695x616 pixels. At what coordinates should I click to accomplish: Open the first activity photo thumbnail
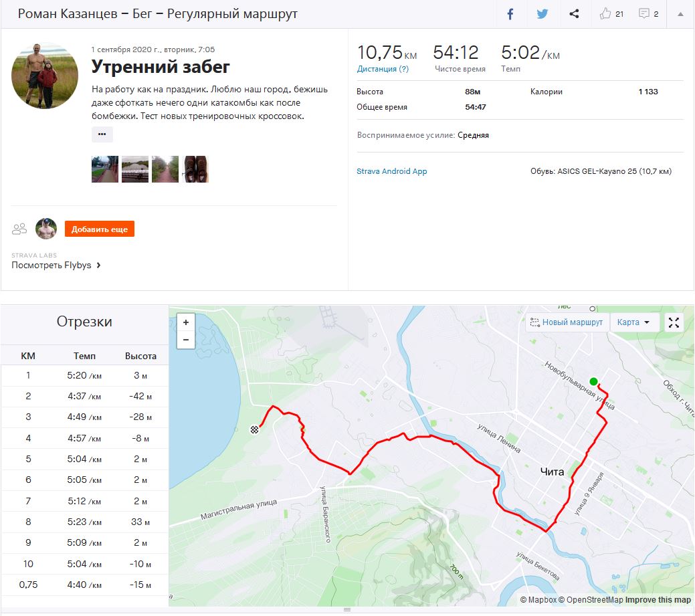pyautogui.click(x=104, y=169)
